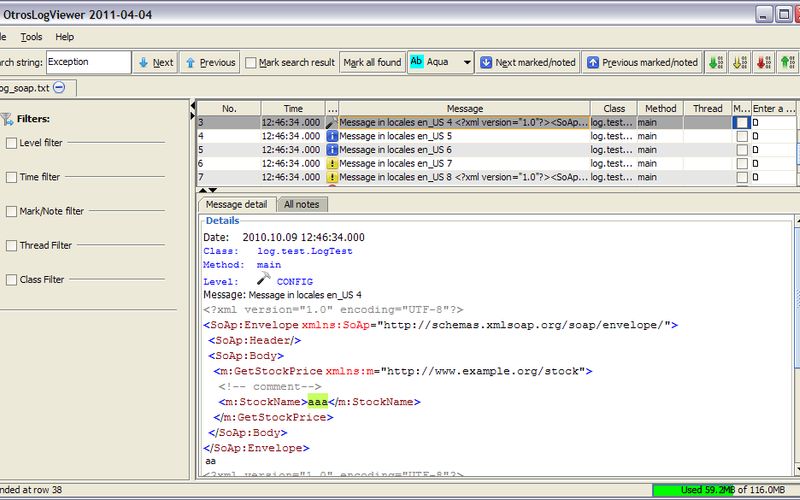The height and width of the screenshot is (500, 800).
Task: Click the yellow down-arrow marker toolbar icon
Action: (742, 62)
